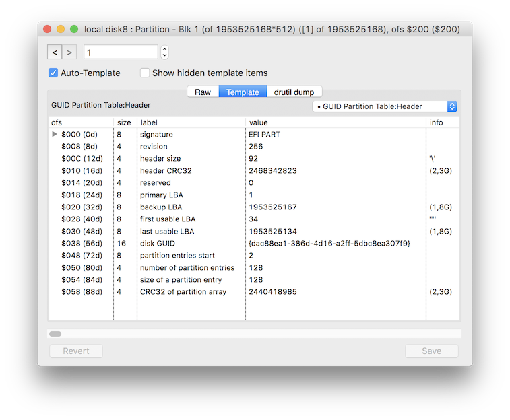Screen dimensions: 510x420
Task: Select header CRC32 value 2468342823
Action: coord(273,170)
